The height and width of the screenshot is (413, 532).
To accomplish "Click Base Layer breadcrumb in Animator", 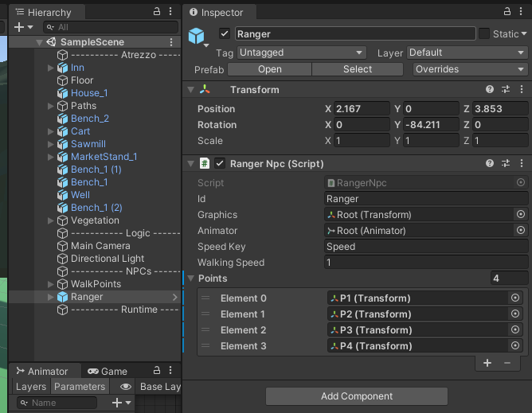I will click(x=161, y=387).
